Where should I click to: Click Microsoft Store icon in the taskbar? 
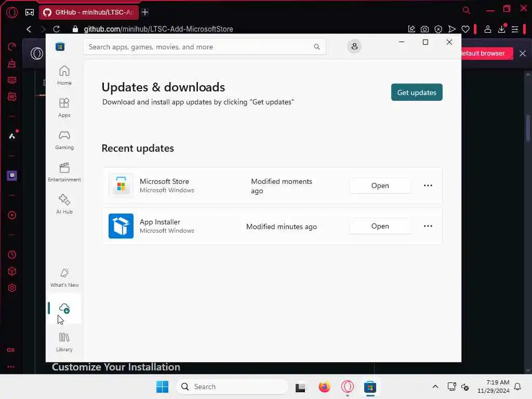370,387
